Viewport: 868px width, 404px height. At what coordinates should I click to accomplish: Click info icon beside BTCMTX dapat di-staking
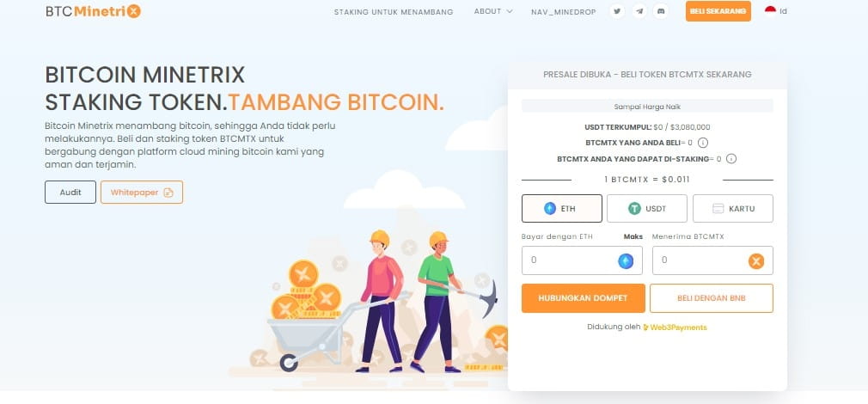point(730,159)
